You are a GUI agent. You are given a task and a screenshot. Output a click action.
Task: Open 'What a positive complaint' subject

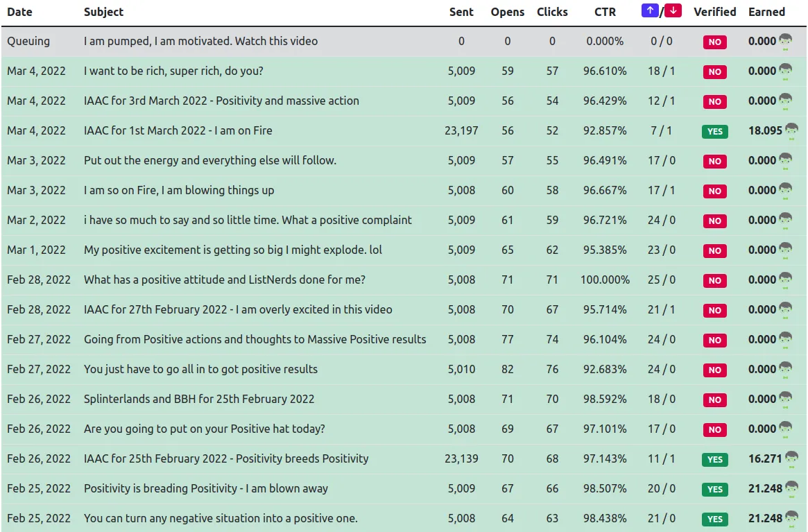tap(248, 221)
